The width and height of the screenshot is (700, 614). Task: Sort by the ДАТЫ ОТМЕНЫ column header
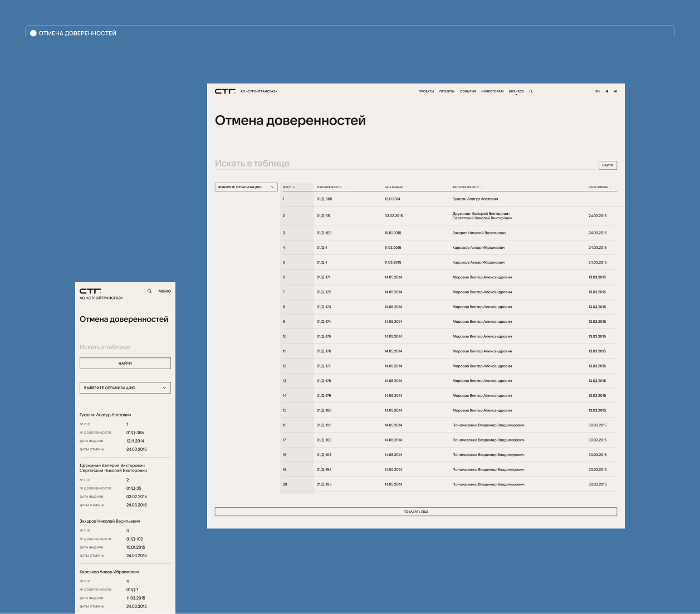[x=600, y=187]
